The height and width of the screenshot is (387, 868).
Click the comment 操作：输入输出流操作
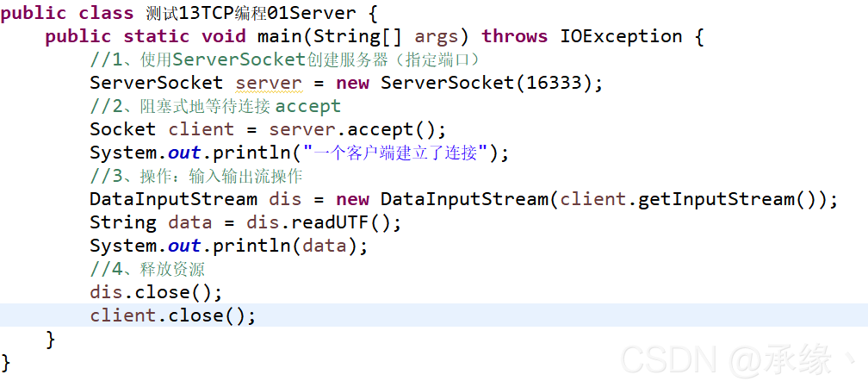coord(196,177)
